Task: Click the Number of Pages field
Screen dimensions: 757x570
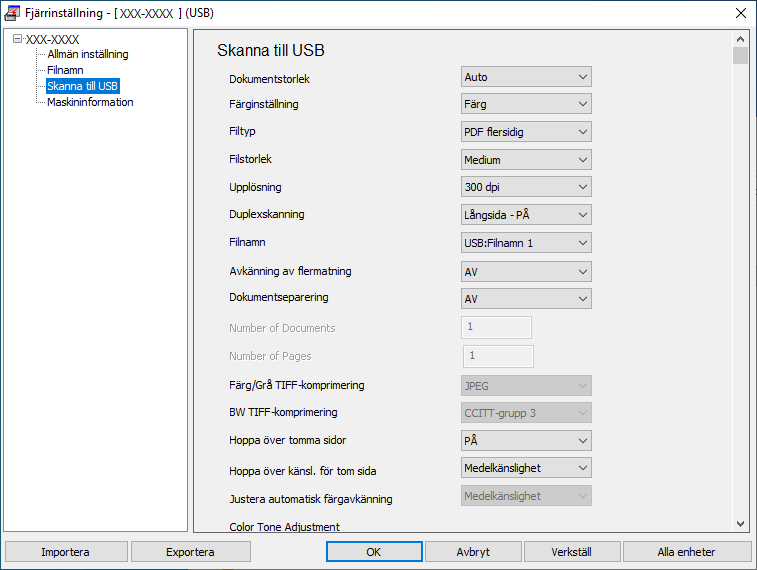Action: coord(498,356)
